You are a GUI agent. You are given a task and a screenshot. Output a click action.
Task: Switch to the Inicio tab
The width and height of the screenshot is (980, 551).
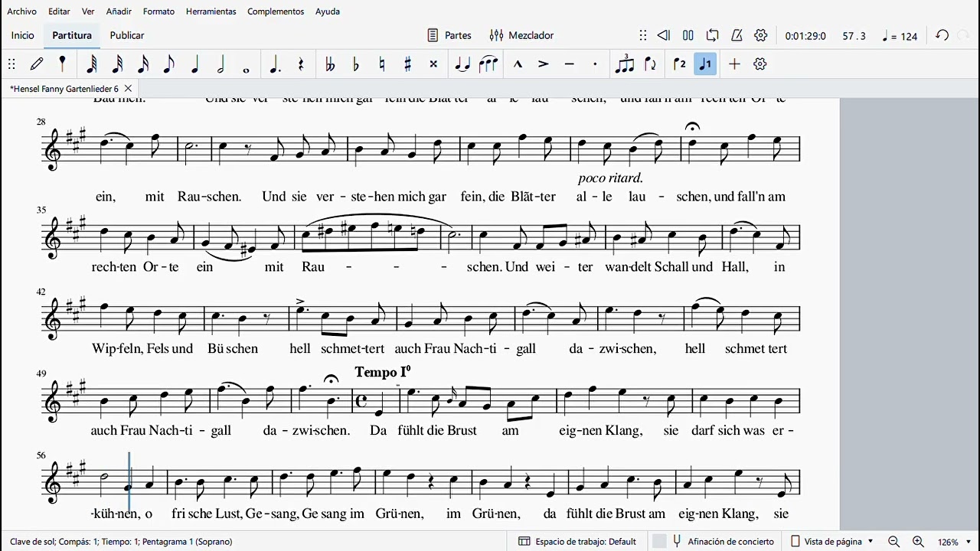pyautogui.click(x=23, y=35)
